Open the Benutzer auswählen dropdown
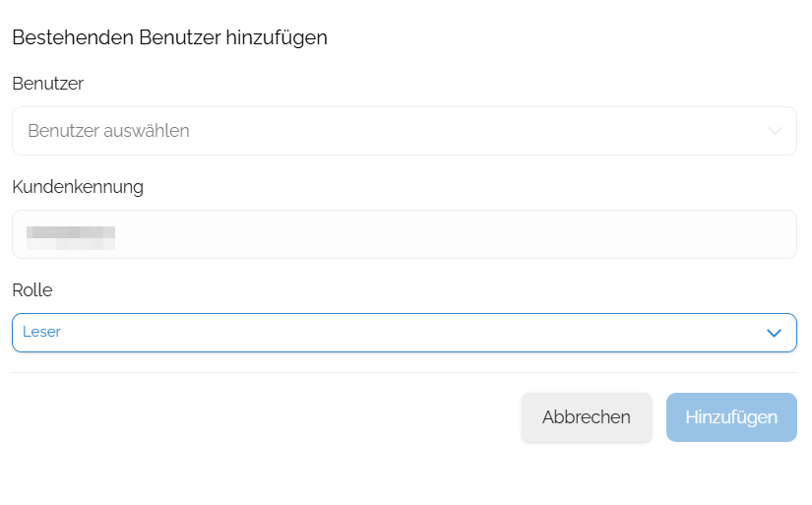 click(405, 131)
